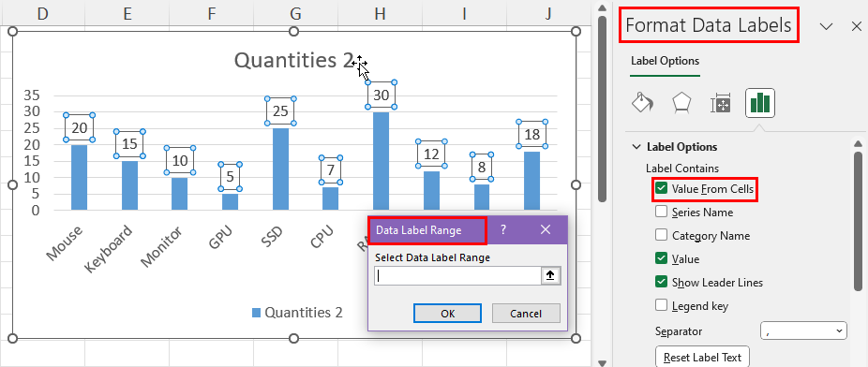Open Fill & Line options icon

point(642,103)
